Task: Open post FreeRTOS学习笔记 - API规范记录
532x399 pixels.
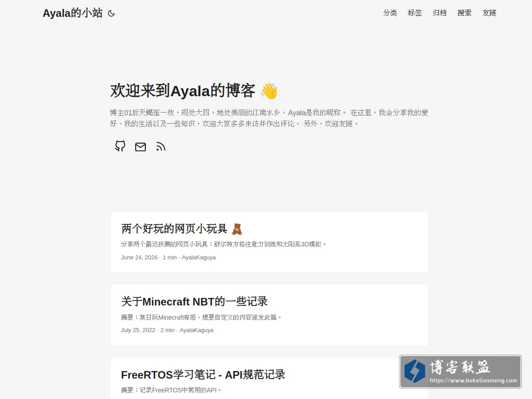Action: (270, 378)
